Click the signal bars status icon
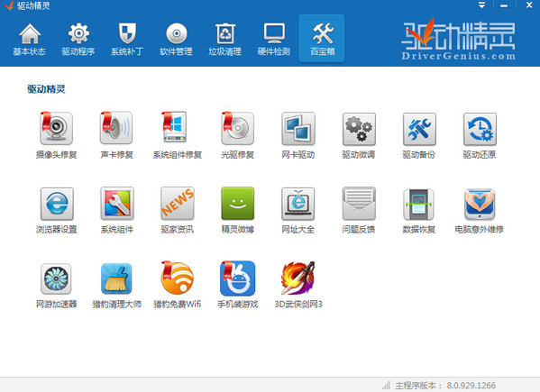540x392 pixels. [387, 385]
